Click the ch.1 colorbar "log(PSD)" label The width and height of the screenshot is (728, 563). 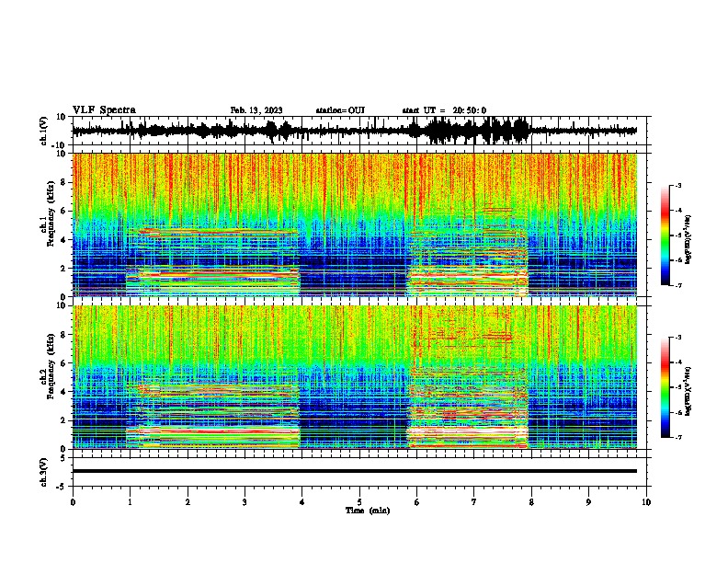click(x=688, y=240)
